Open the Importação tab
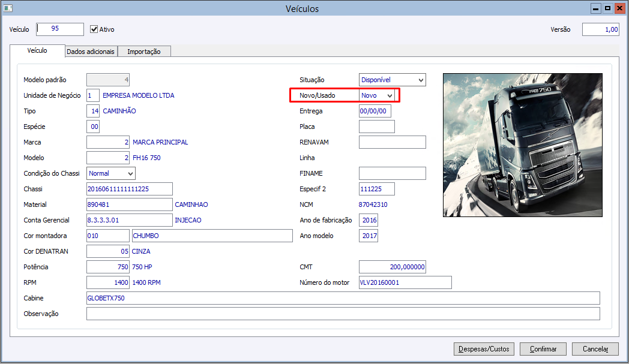Screen dimensions: 629x364 pos(144,52)
